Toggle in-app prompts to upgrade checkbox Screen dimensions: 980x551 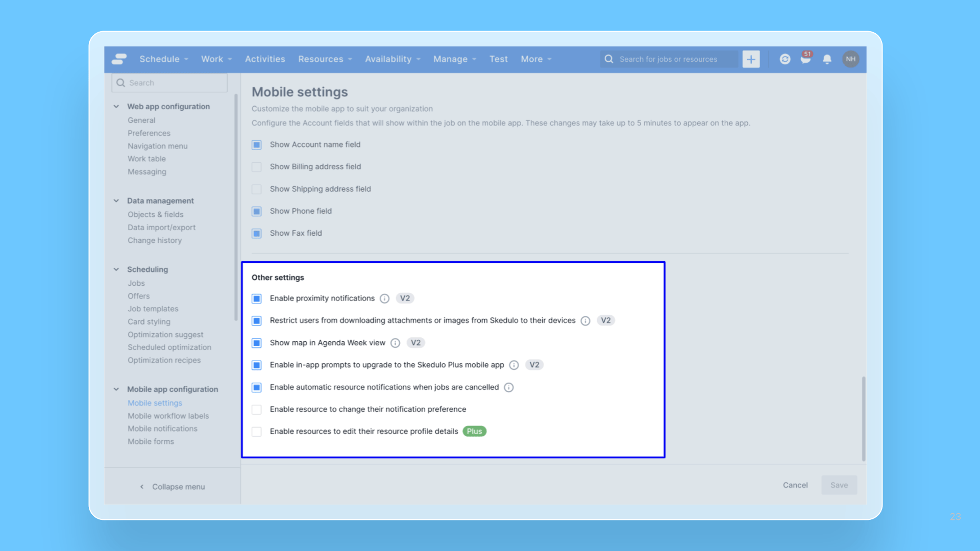[257, 365]
